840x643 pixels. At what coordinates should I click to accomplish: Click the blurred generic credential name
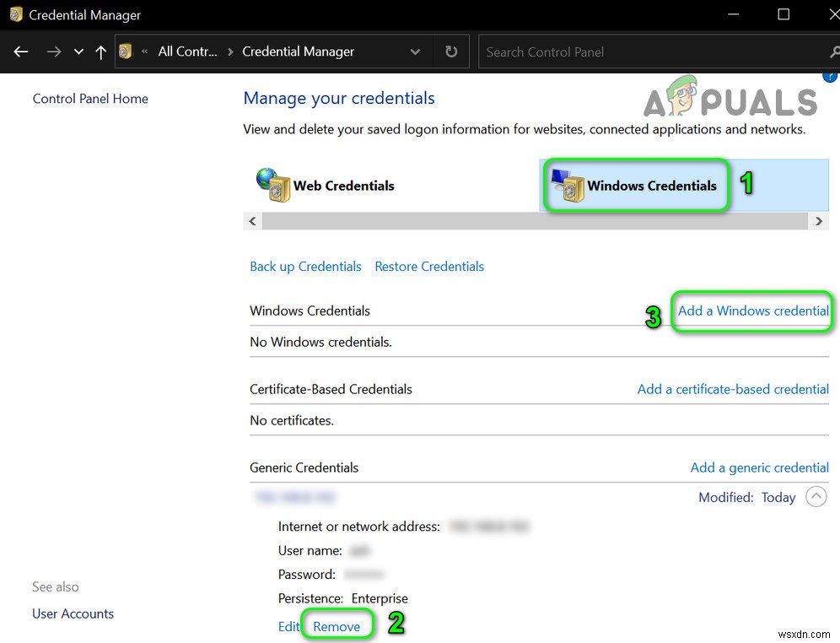click(294, 497)
